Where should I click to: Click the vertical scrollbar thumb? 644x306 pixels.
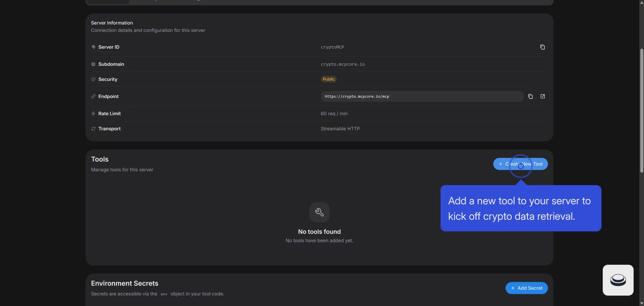tap(642, 111)
